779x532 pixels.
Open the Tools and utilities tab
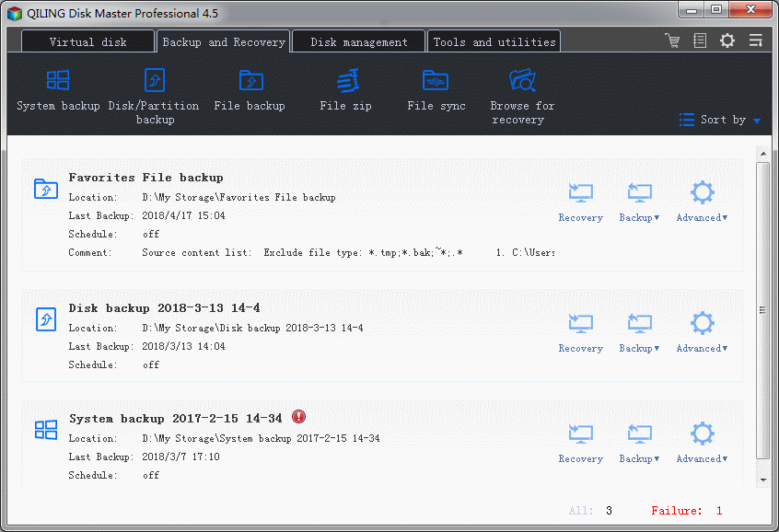494,41
